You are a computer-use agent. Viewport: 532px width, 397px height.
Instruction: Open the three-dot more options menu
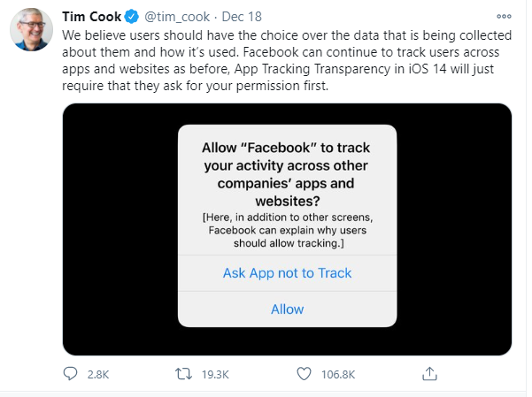point(504,16)
